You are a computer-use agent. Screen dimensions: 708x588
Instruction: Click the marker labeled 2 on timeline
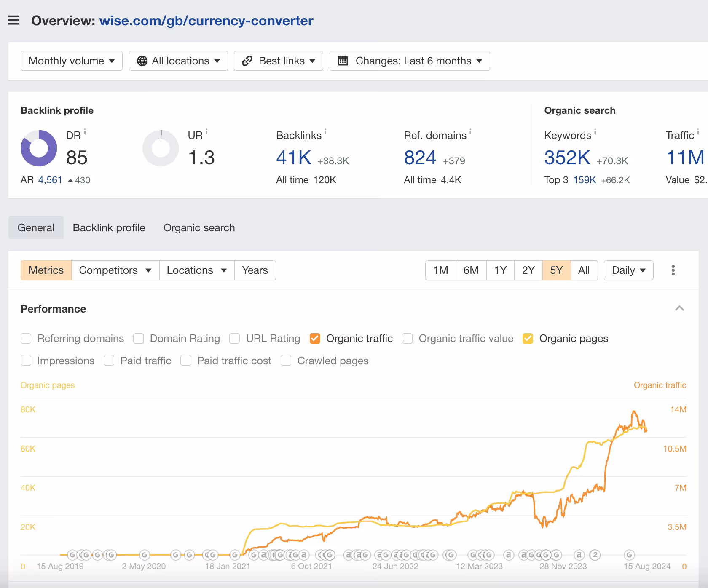coord(595,555)
